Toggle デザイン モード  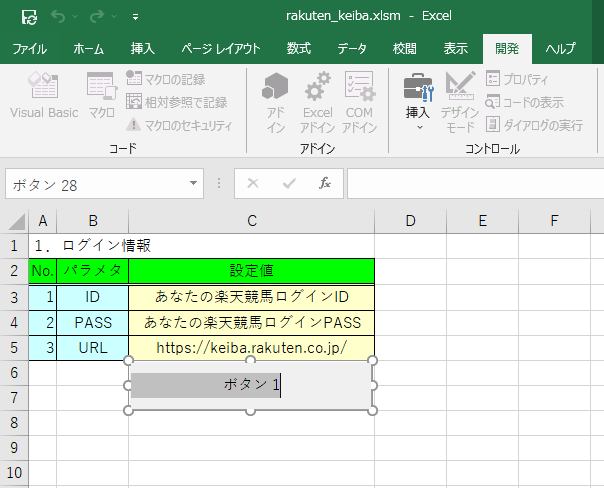pyautogui.click(x=460, y=102)
